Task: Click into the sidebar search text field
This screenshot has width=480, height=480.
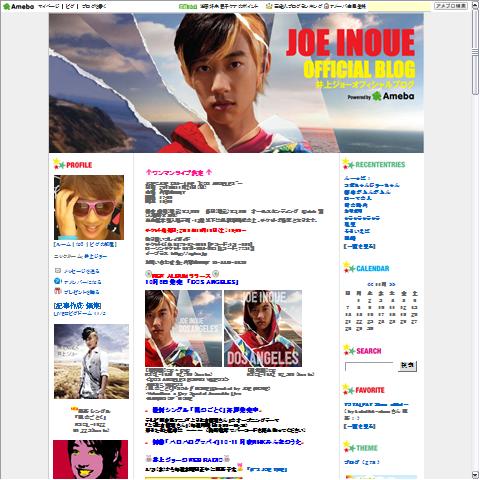Action: (x=369, y=366)
